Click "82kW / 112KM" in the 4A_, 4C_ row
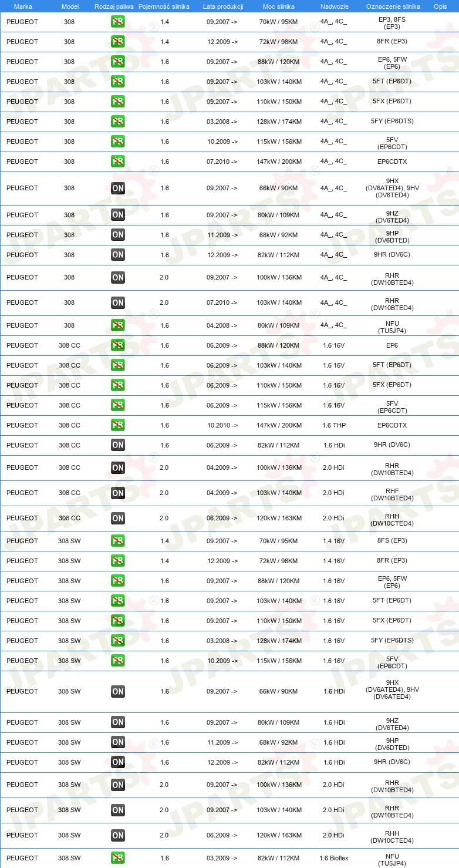 (x=279, y=255)
